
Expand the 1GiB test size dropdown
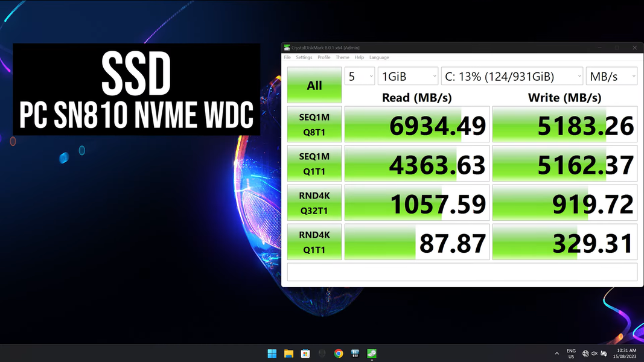408,77
